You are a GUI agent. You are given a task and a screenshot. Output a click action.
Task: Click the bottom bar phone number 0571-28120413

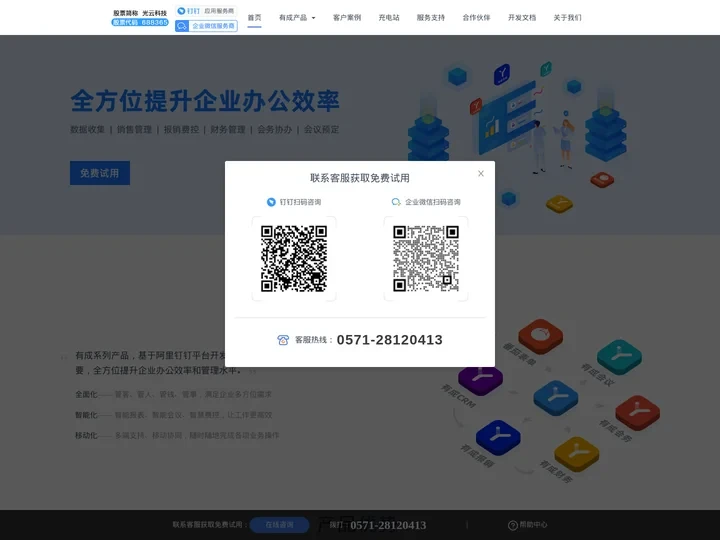(388, 525)
